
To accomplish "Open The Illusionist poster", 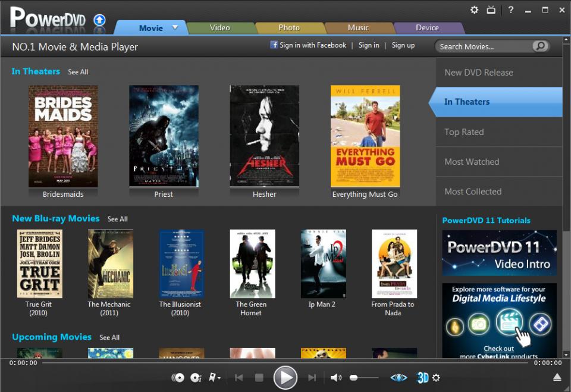I will coord(181,264).
